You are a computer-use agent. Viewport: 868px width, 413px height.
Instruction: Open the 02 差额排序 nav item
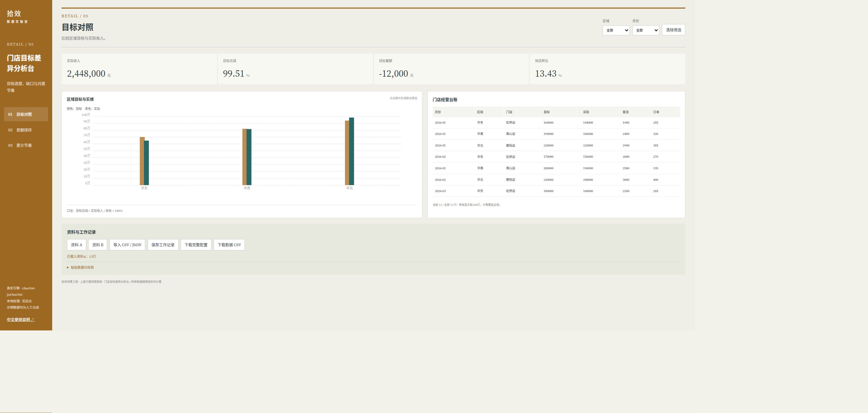(26, 130)
